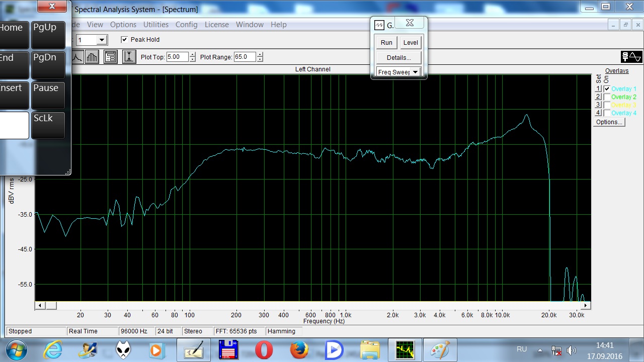
Task: Open Opera browser from the taskbar
Action: [x=264, y=349]
